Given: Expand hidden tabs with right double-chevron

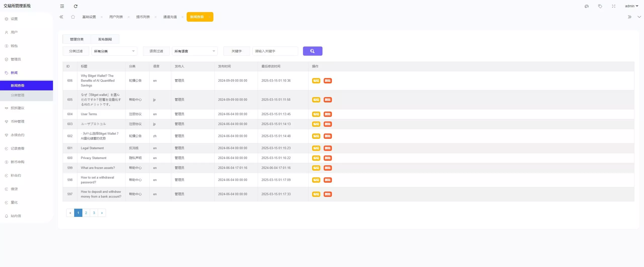Looking at the screenshot, I should click(630, 17).
